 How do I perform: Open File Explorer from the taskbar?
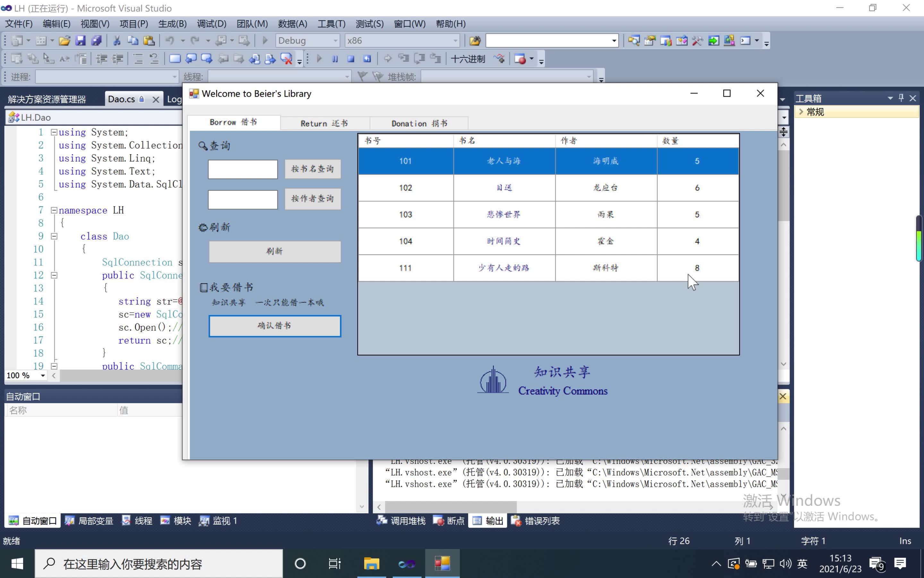pyautogui.click(x=371, y=564)
